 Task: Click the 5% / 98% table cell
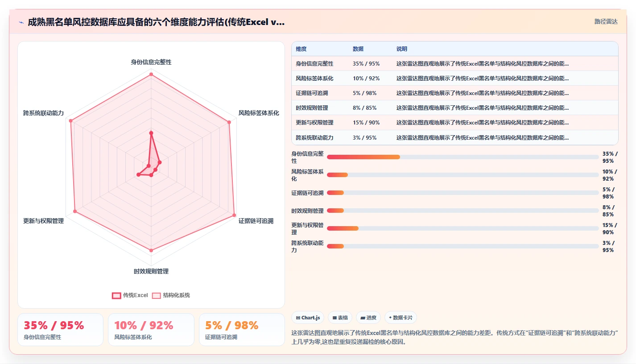click(364, 93)
